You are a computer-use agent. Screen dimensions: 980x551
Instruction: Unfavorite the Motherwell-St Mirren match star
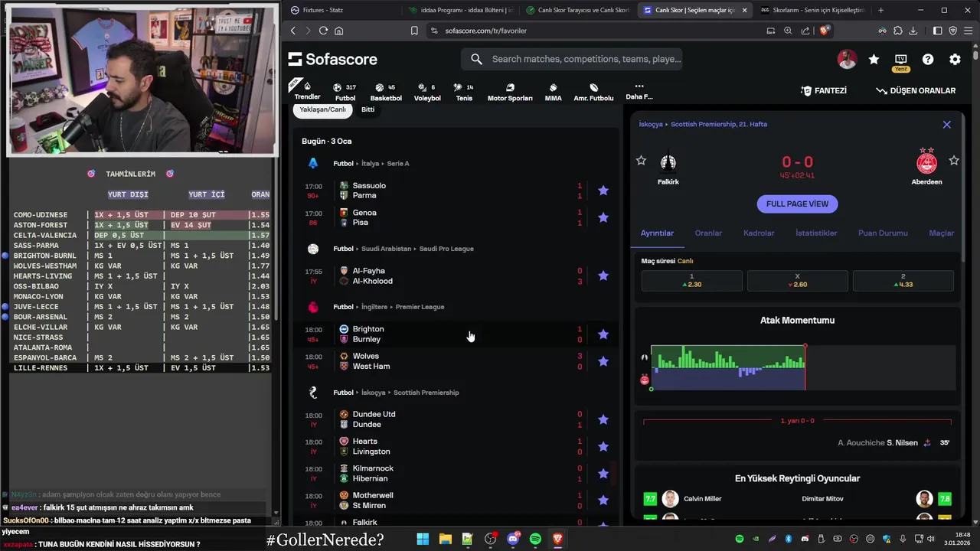pyautogui.click(x=603, y=500)
